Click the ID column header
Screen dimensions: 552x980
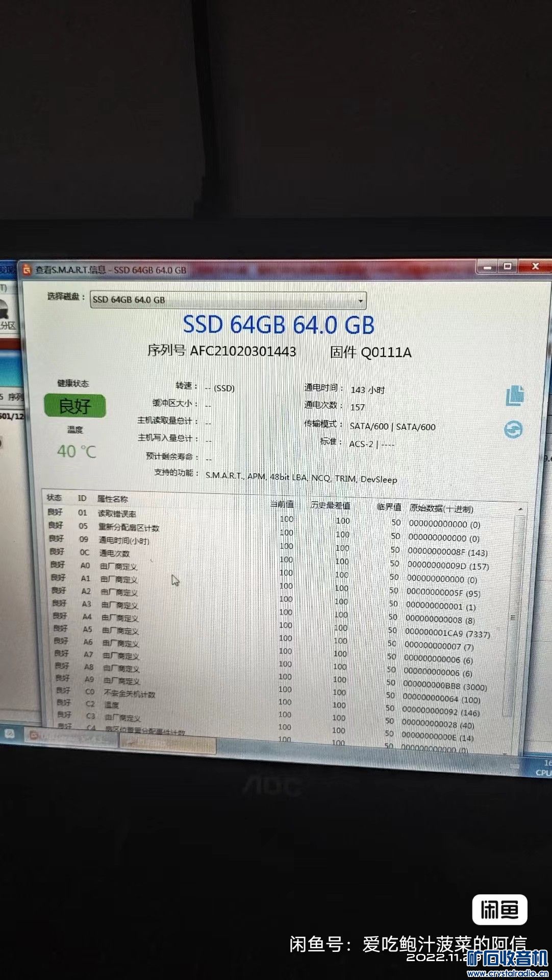pyautogui.click(x=82, y=499)
